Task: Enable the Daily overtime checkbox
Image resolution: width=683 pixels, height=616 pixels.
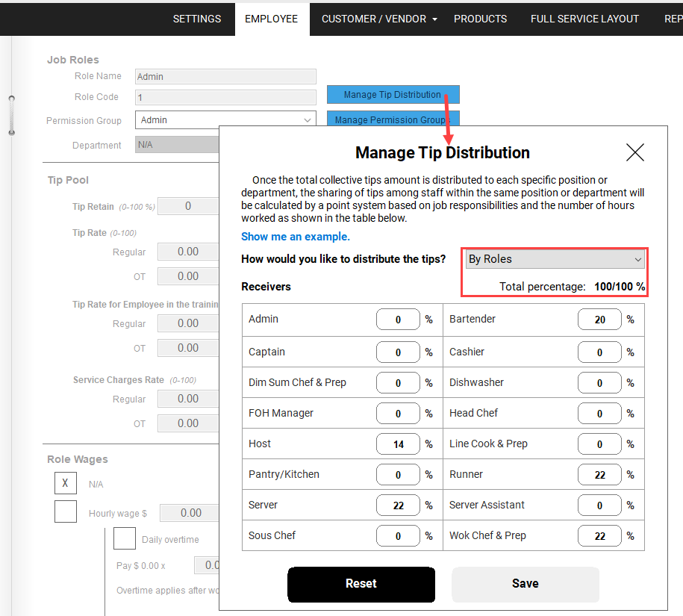Action: (x=124, y=538)
